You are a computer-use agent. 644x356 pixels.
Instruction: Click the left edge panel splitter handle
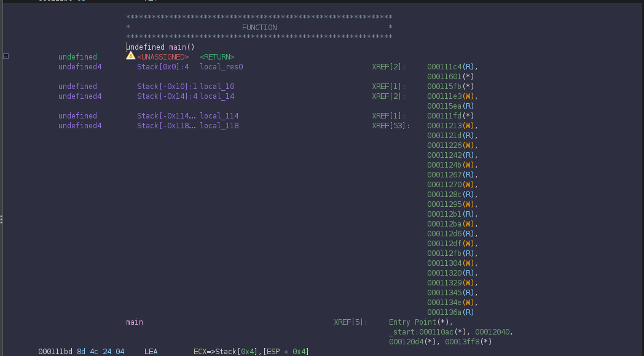[x=2, y=219]
